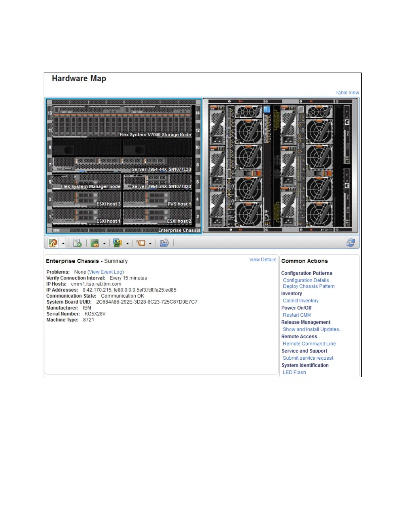
Task: Click the orange tag label icon in toolbar
Action: 141,243
